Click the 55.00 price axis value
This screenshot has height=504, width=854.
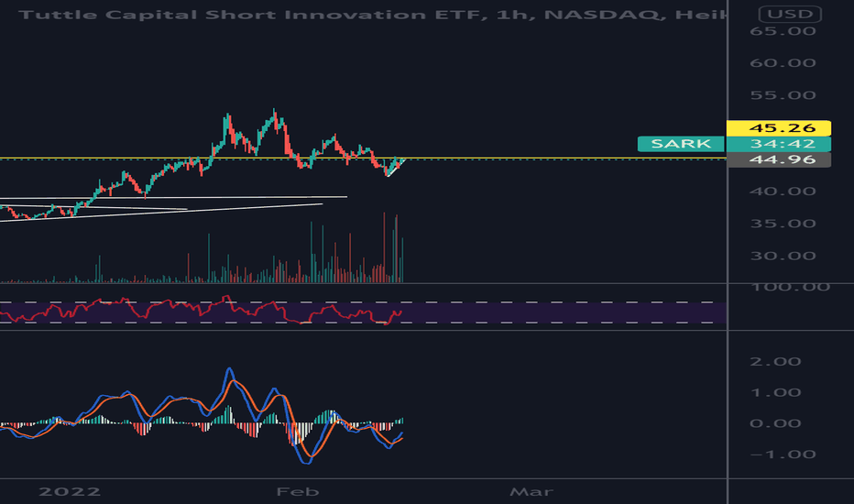[783, 95]
